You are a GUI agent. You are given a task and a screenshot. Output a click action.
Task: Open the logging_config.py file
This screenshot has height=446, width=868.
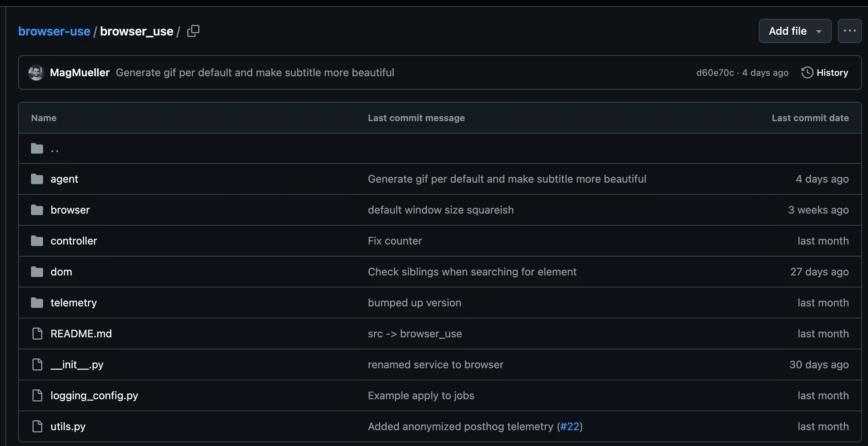click(x=94, y=395)
